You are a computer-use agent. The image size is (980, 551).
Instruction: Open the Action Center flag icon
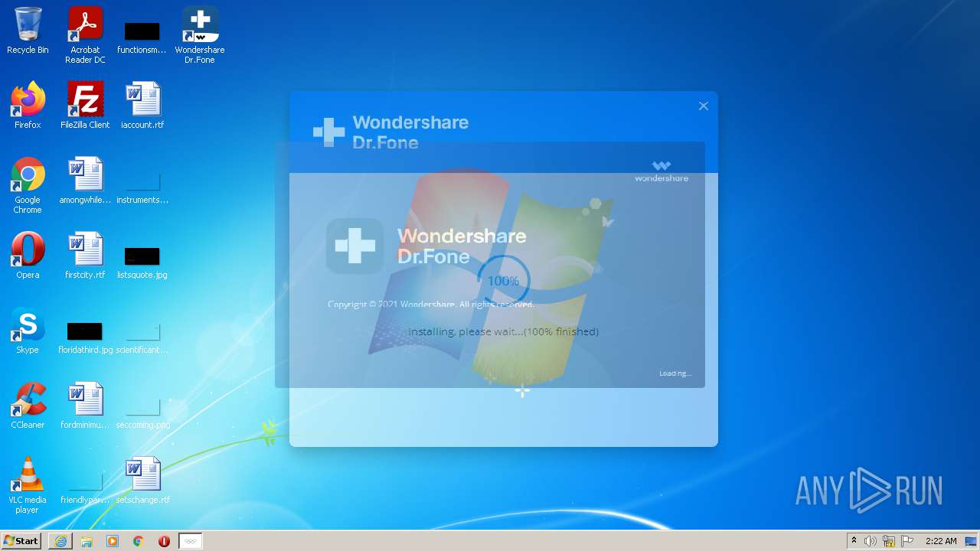[907, 541]
